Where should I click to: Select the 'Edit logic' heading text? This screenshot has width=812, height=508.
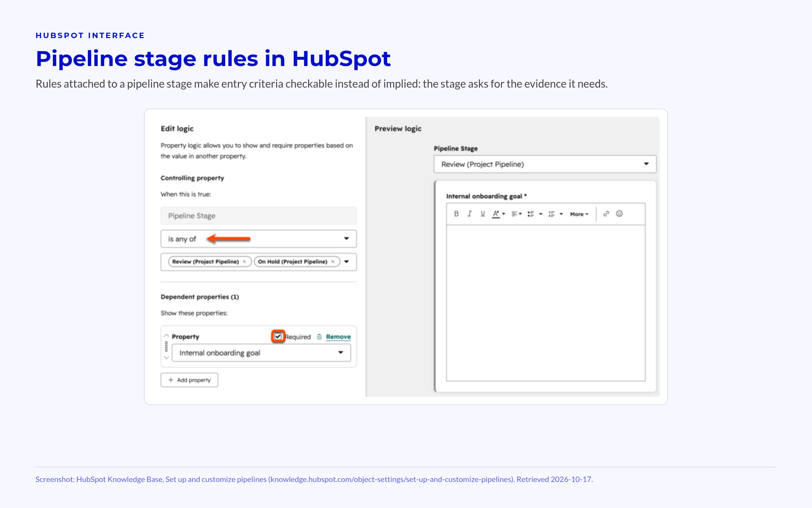(x=177, y=129)
